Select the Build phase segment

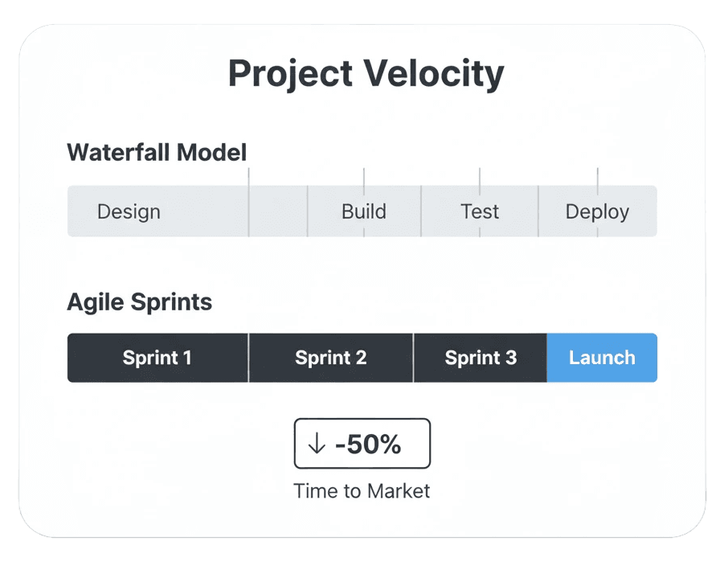(364, 211)
